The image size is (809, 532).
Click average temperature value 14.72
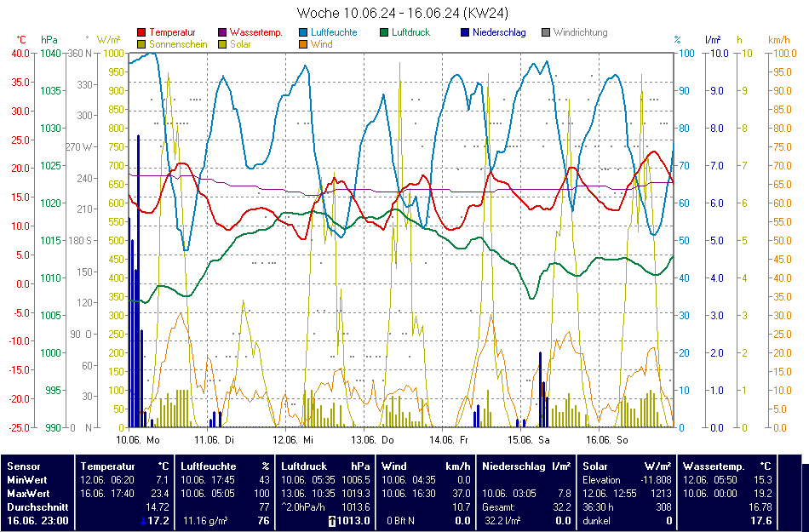tap(158, 507)
